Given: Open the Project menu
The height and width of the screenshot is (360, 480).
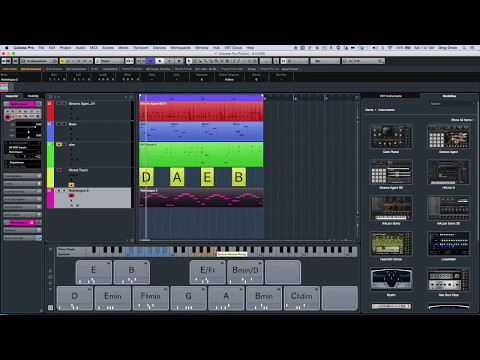Looking at the screenshot, I should pos(66,48).
